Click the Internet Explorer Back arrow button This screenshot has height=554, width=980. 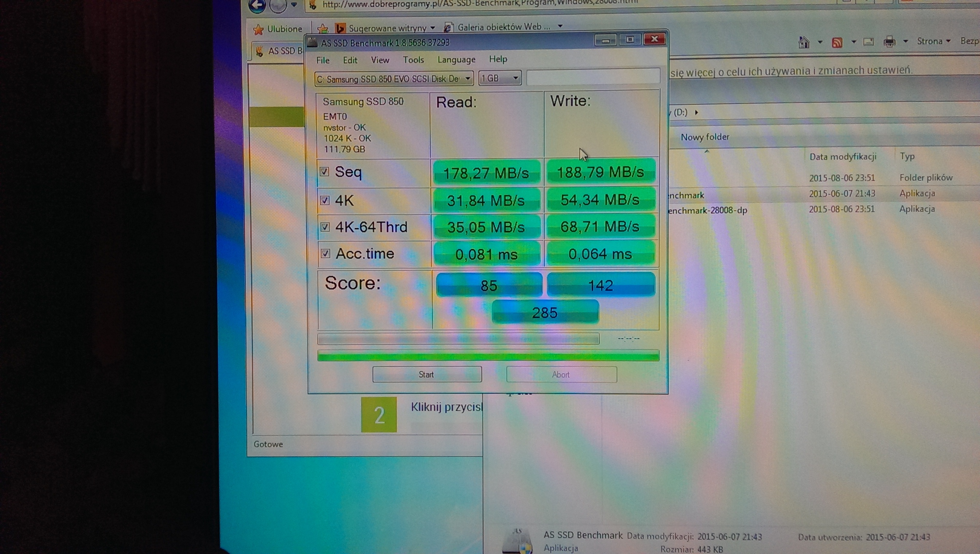(x=257, y=5)
